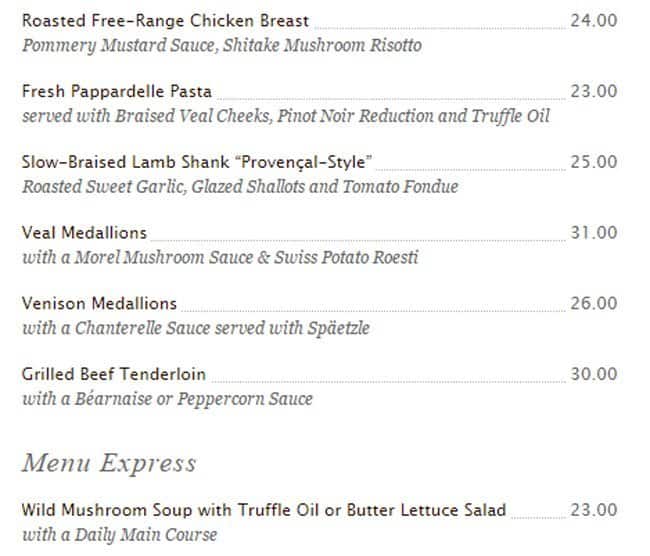
Task: Select the 26.00 venison price
Action: pos(594,304)
